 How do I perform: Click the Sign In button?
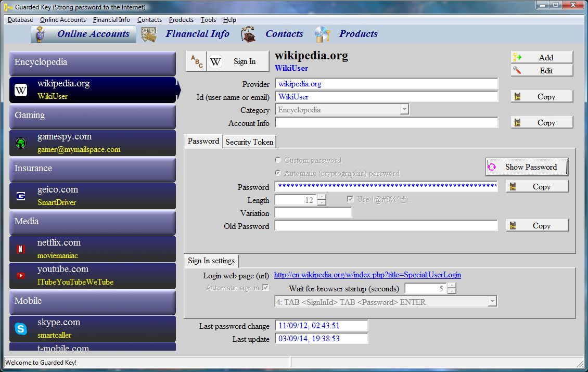point(238,61)
